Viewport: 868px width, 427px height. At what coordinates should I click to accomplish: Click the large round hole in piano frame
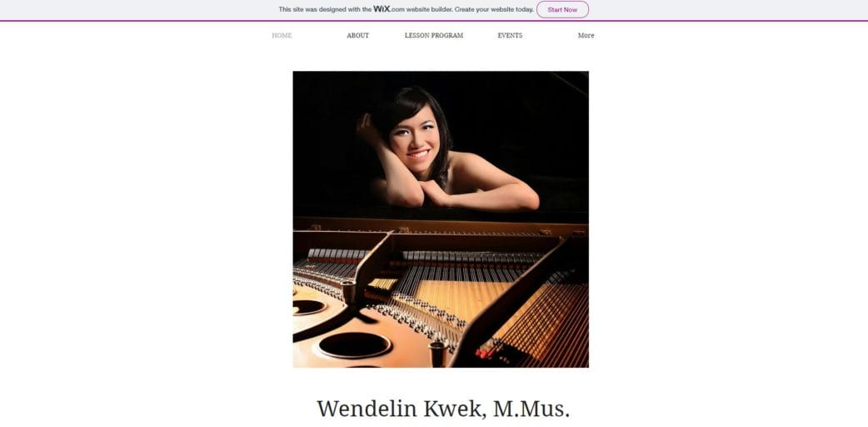354,345
